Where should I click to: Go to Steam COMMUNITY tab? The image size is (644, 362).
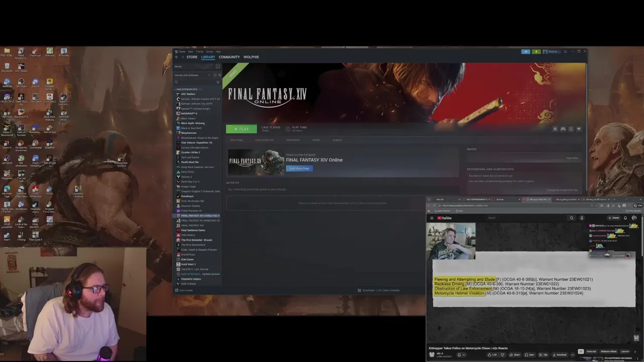coord(229,57)
